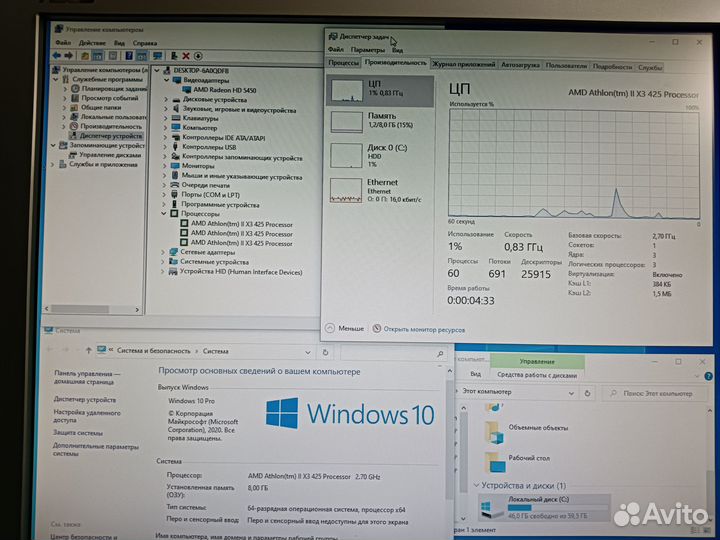Switch to Пользователи tab

click(566, 66)
